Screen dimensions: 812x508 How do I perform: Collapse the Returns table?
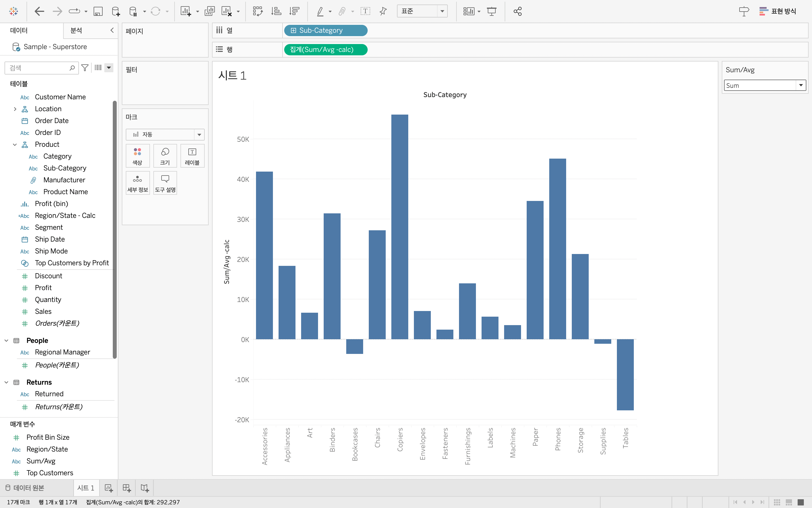click(6, 382)
